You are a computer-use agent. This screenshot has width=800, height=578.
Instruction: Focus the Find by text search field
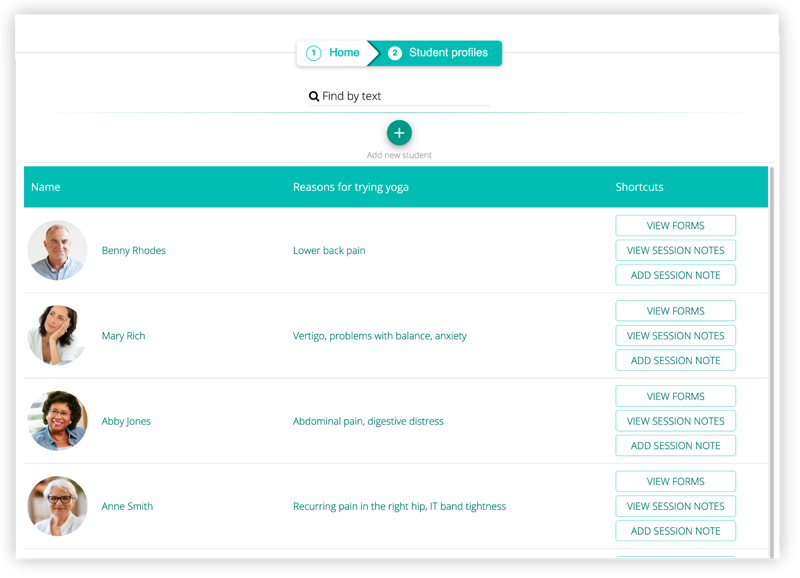(399, 96)
